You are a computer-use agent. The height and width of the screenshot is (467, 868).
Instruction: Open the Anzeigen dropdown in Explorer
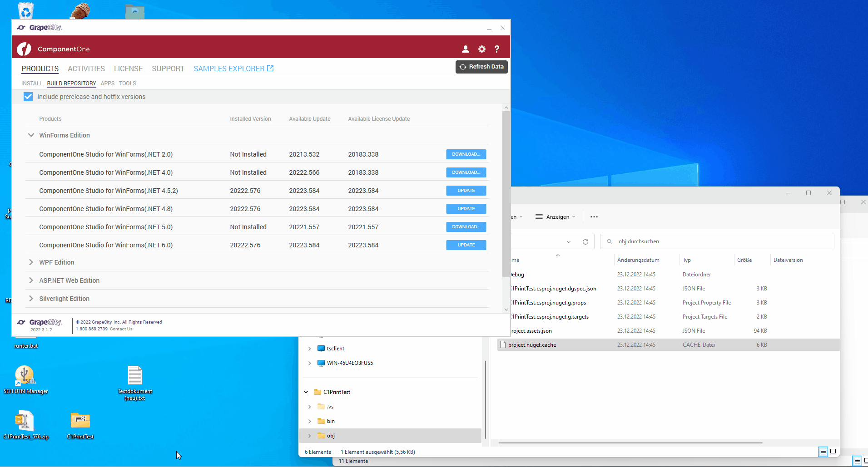pyautogui.click(x=556, y=217)
